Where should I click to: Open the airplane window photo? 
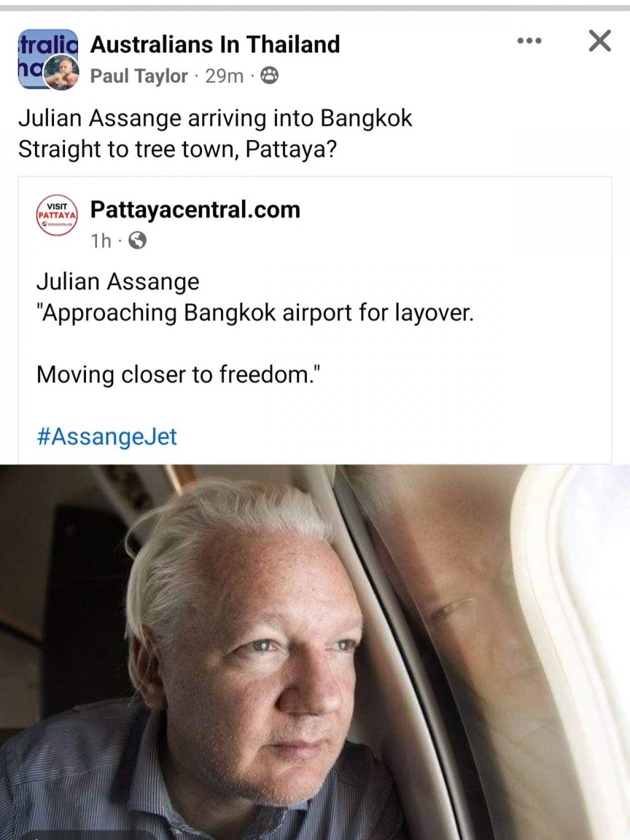point(315,651)
